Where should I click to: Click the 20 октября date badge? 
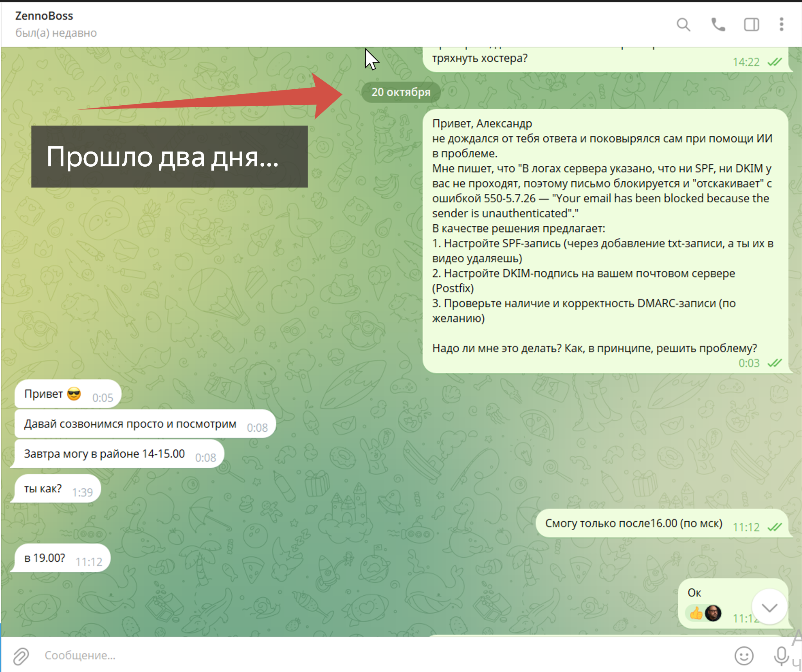401,92
